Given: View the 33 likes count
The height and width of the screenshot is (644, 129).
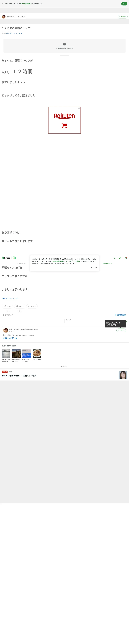Looking at the screenshot, I should [x=7, y=311].
